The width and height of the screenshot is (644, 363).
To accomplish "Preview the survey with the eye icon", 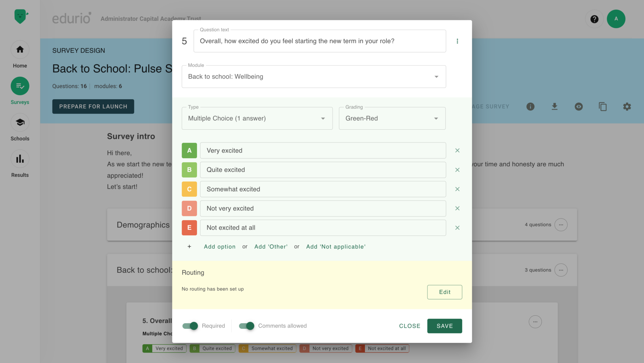I will click(579, 107).
